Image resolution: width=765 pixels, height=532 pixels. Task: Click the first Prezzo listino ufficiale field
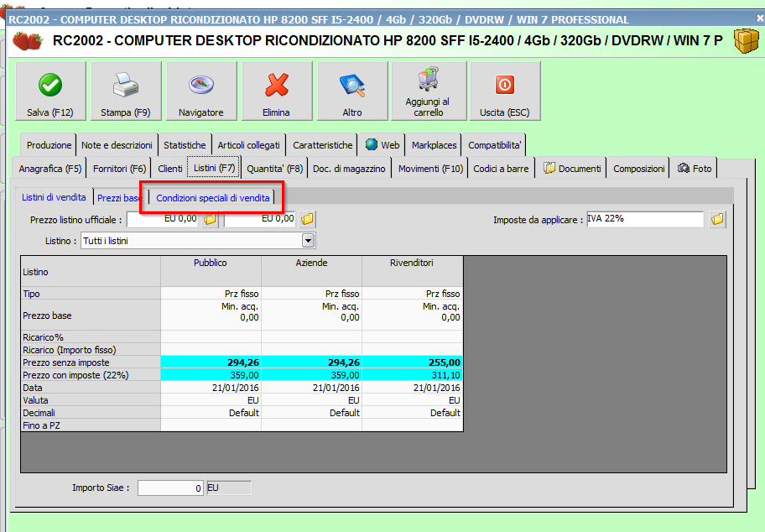[163, 219]
